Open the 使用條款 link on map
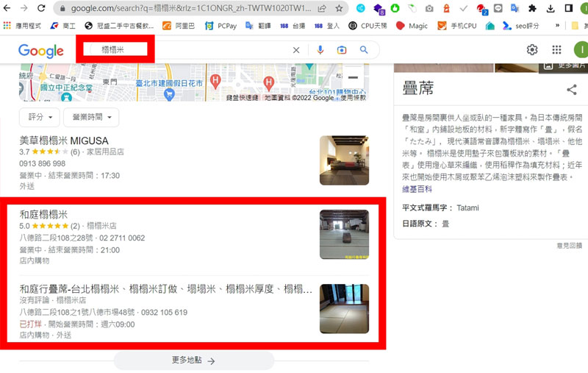 point(354,98)
